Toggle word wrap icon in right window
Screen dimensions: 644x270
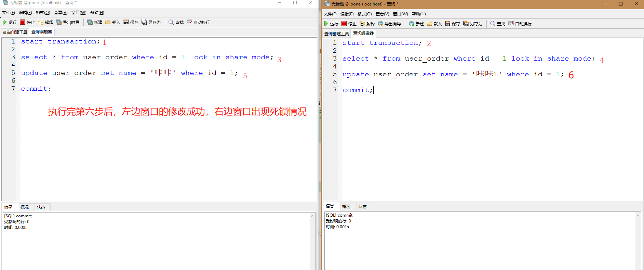(511, 24)
